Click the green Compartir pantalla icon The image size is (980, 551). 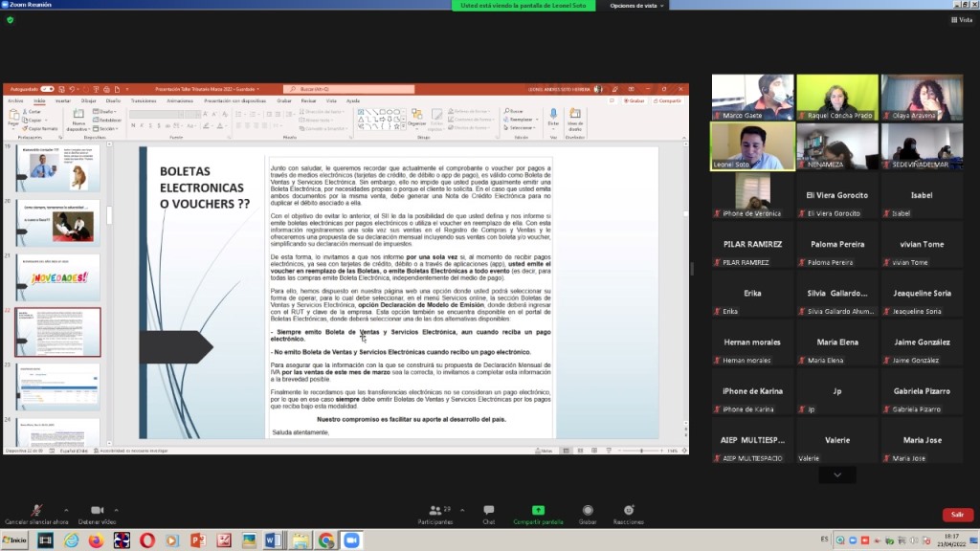tap(538, 511)
